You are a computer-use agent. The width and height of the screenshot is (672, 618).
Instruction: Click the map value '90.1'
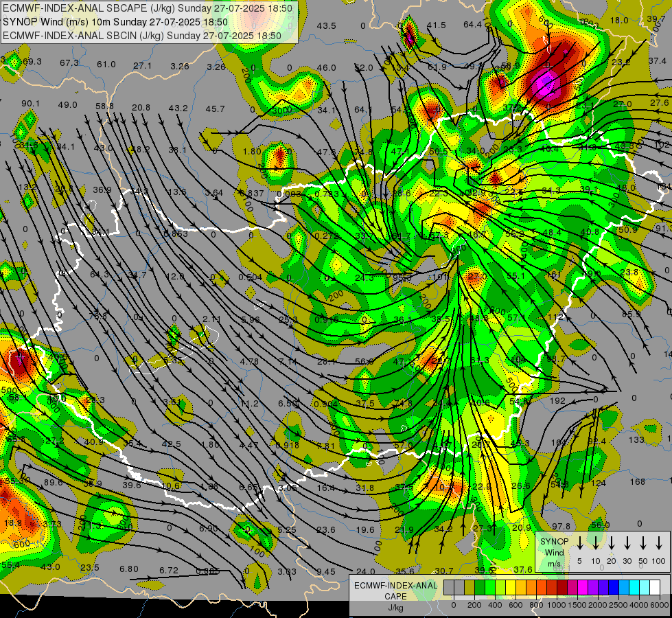pyautogui.click(x=30, y=104)
